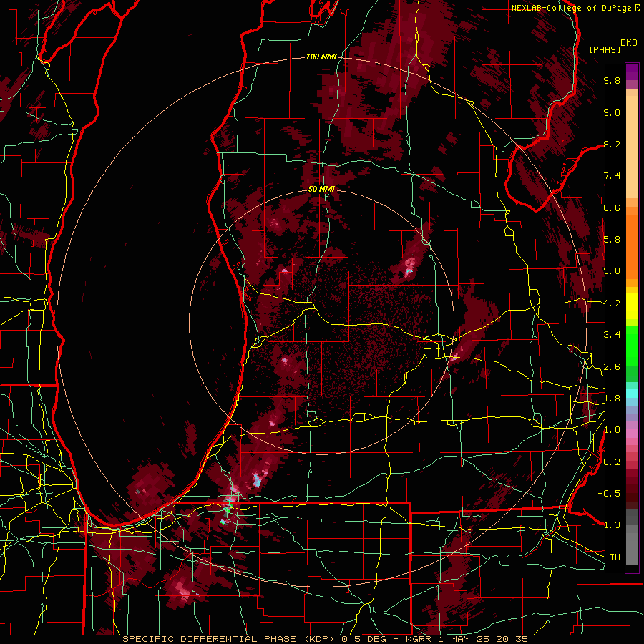Click the 1 MAY 25 20:35 timestamp
The image size is (644, 644).
485,639
